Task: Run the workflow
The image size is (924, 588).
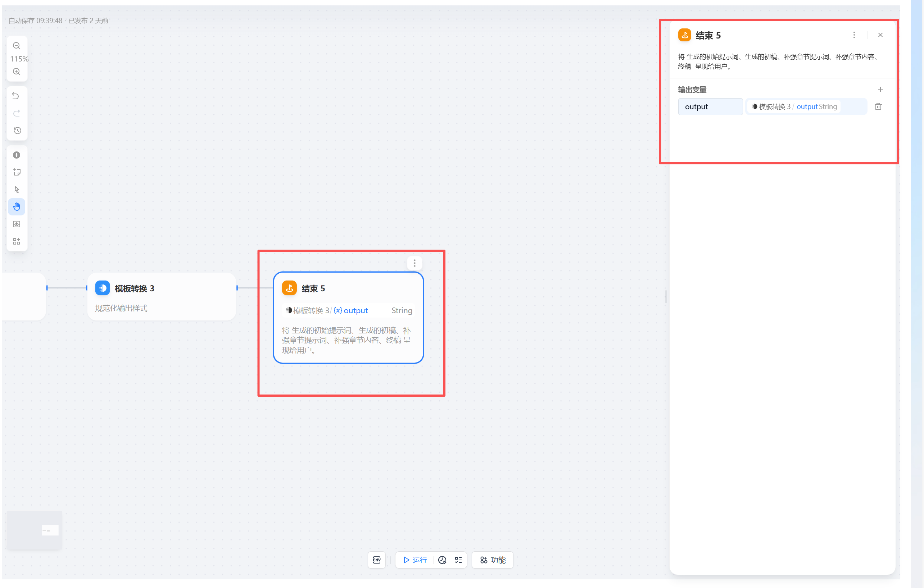Action: click(x=415, y=560)
